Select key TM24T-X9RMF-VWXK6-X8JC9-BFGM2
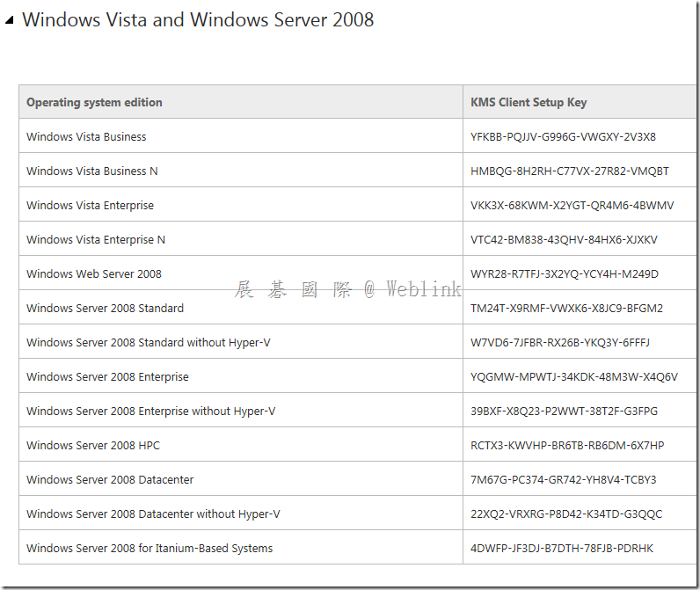700x590 pixels. [566, 308]
